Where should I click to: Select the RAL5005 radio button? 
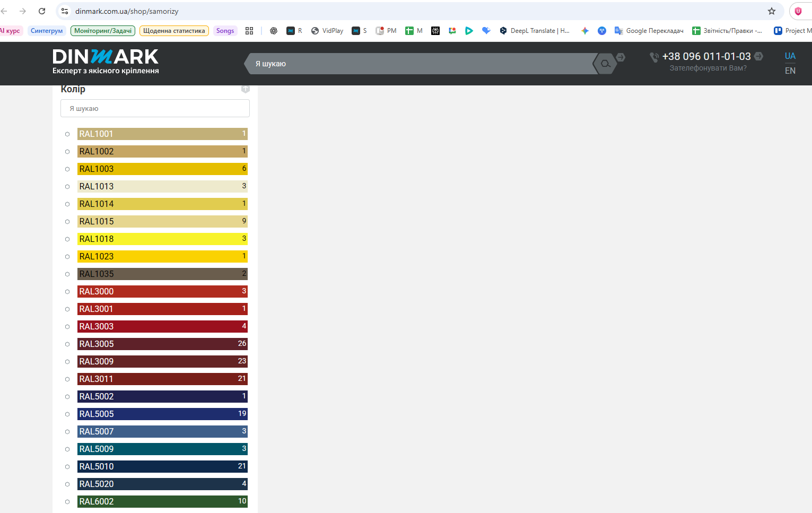pyautogui.click(x=67, y=414)
